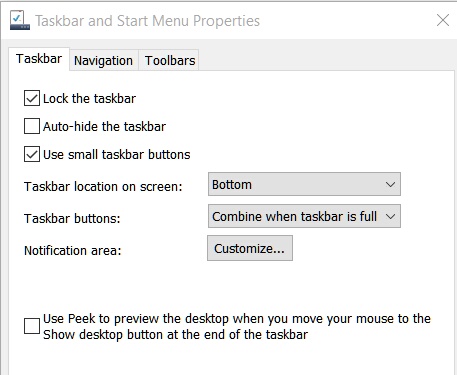The width and height of the screenshot is (457, 375).
Task: Open the Taskbar location on screen dropdown
Action: click(x=304, y=184)
